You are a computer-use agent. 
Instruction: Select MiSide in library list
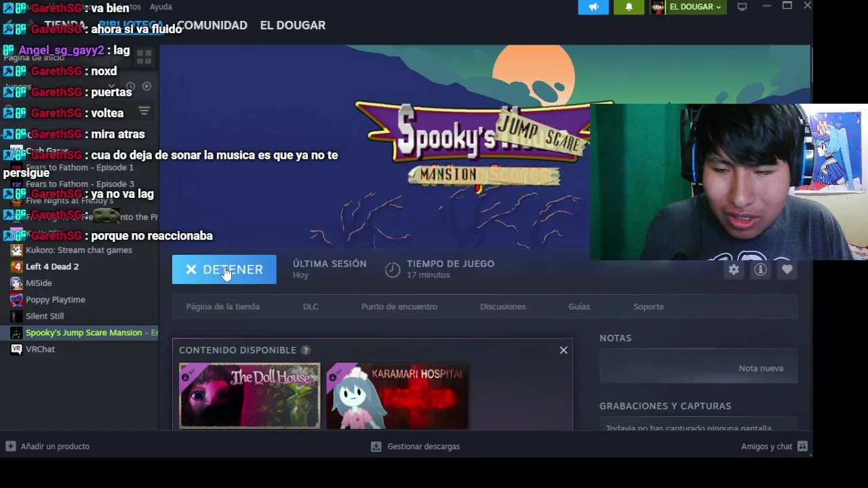tap(39, 283)
